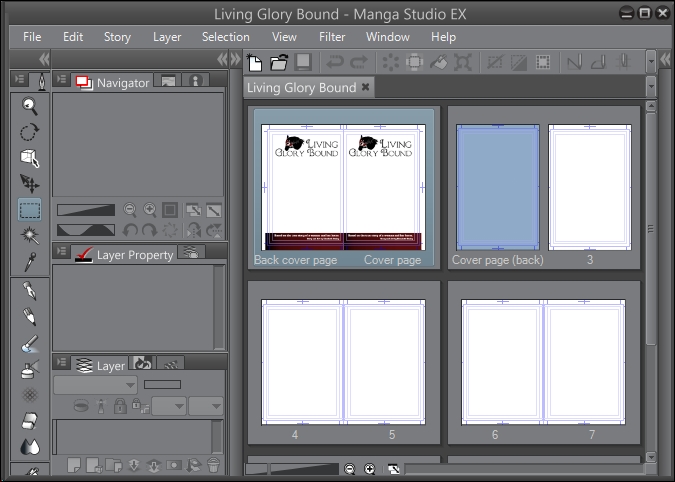Toggle Show Selection Border toolbar icon

coord(542,62)
